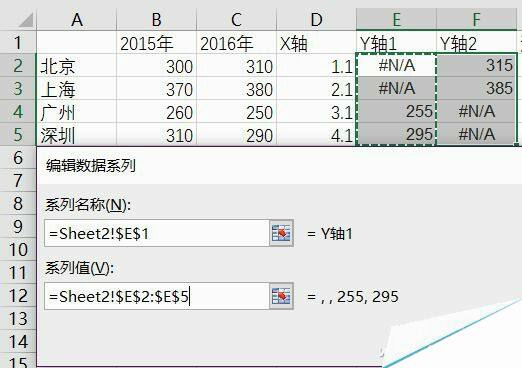The height and width of the screenshot is (368, 522).
Task: Click 北京's 2016 value 310
Action: coord(236,66)
